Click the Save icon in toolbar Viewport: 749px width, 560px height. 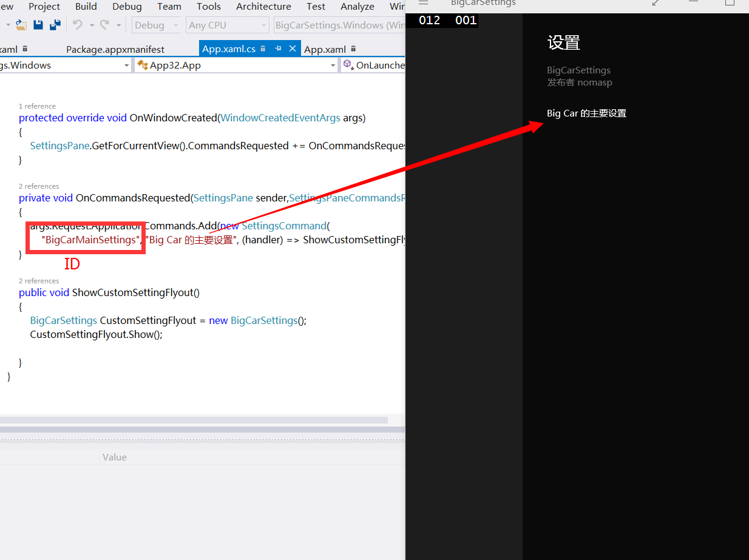click(38, 25)
